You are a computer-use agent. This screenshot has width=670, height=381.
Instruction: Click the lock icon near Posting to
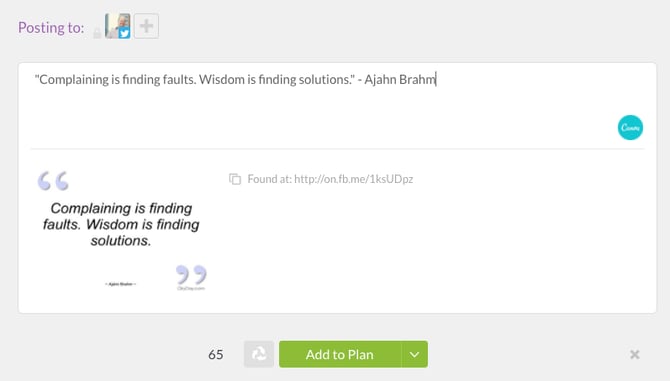click(97, 32)
